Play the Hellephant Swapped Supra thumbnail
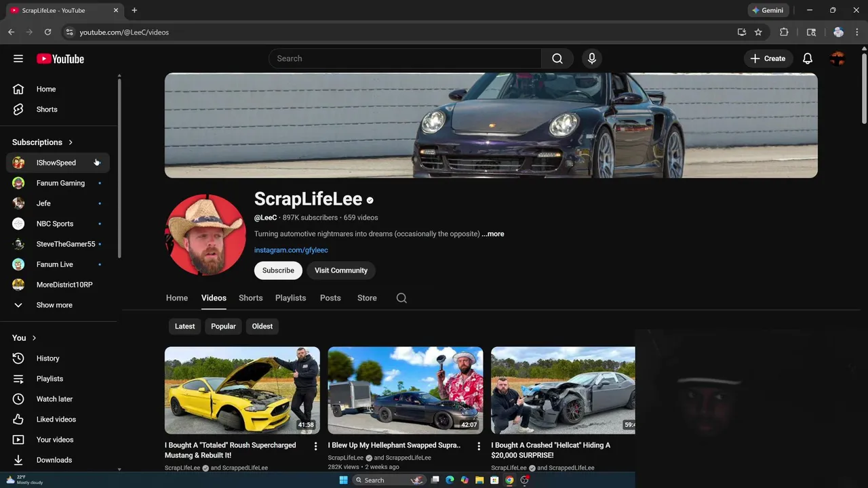Screen dimensions: 868x488 tap(406, 390)
